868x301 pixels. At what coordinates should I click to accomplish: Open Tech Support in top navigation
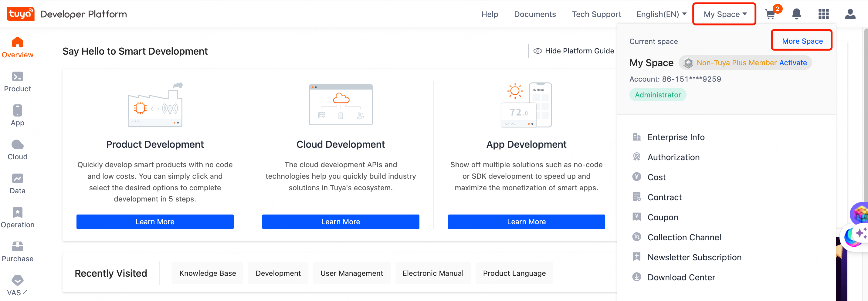tap(596, 14)
